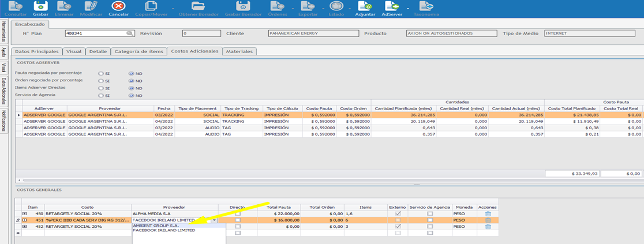Viewport: 644px width, 244px height.
Task: Click the Modificar pencil icon
Action: (91, 6)
